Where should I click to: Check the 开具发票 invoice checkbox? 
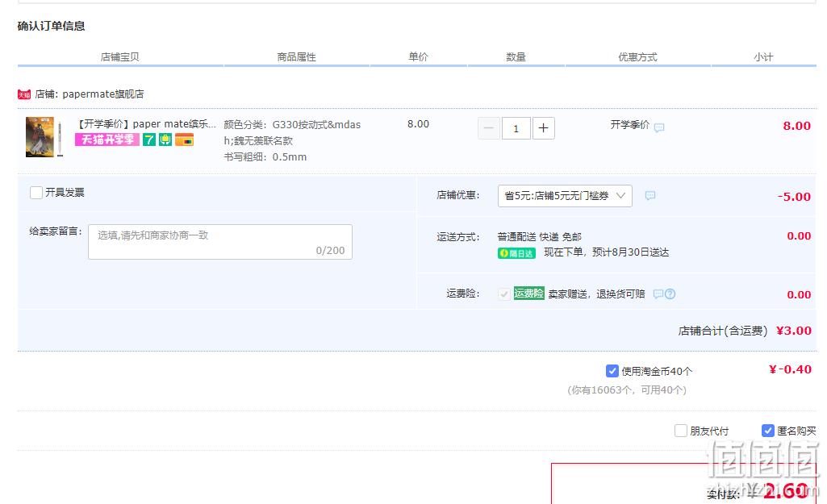pos(36,193)
